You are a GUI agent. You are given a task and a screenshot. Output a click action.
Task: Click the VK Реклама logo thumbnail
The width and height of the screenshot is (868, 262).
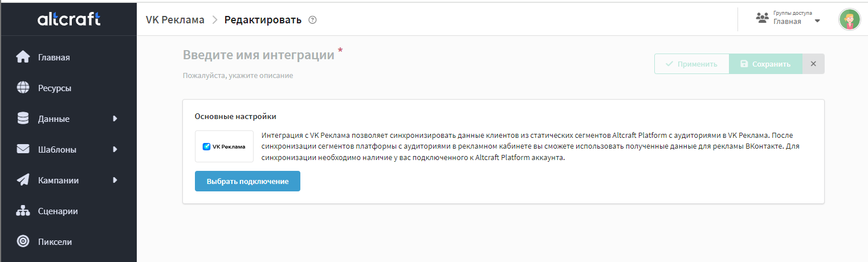point(224,146)
